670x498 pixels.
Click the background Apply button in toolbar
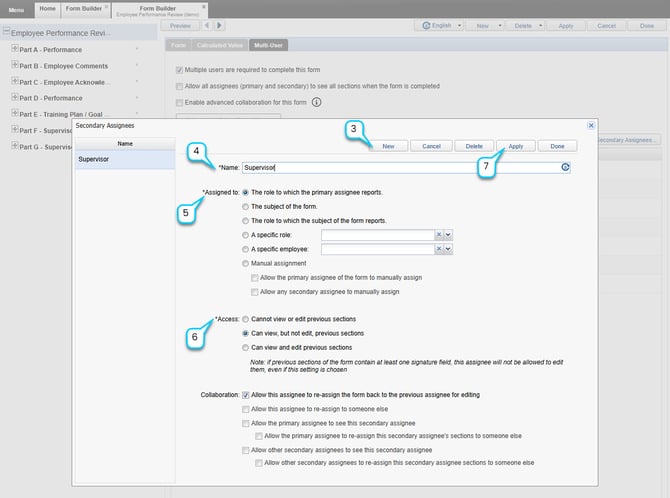(x=566, y=26)
